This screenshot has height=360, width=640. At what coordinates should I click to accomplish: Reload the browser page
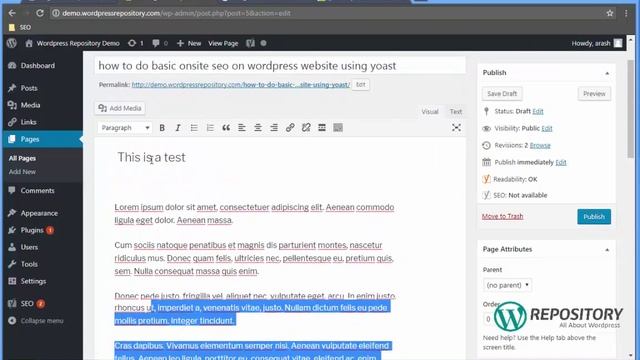pos(40,13)
